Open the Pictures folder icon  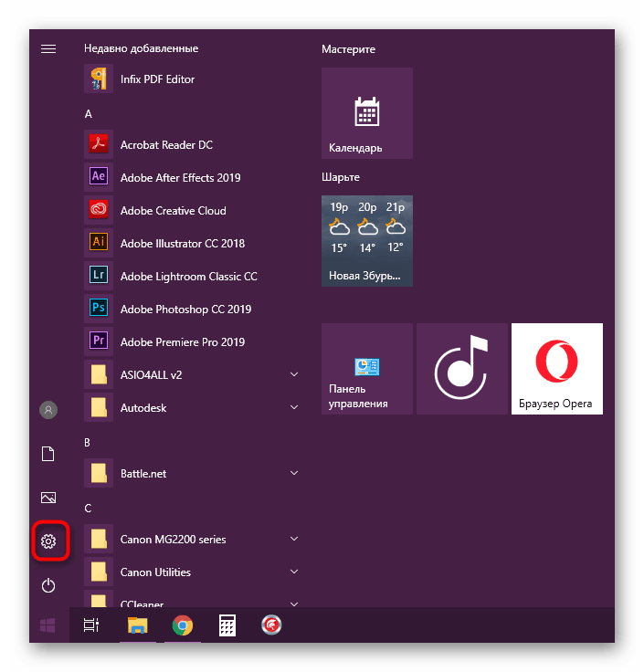point(48,498)
